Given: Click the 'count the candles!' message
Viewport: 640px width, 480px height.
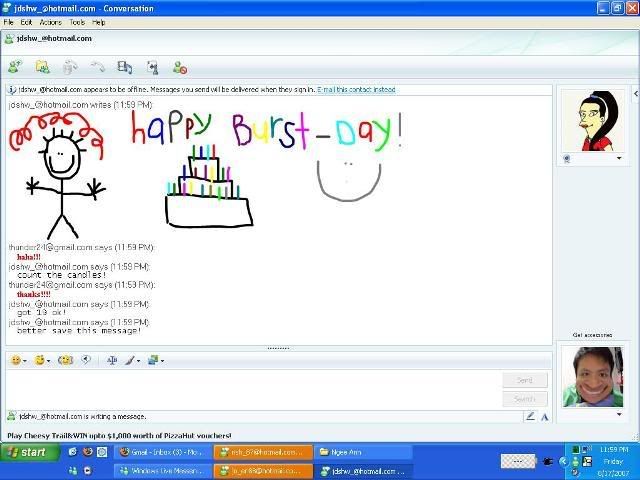Looking at the screenshot, I should [x=62, y=275].
